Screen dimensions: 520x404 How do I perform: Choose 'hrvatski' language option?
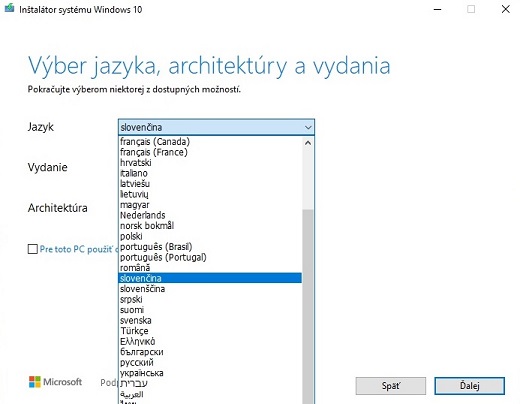pos(210,163)
